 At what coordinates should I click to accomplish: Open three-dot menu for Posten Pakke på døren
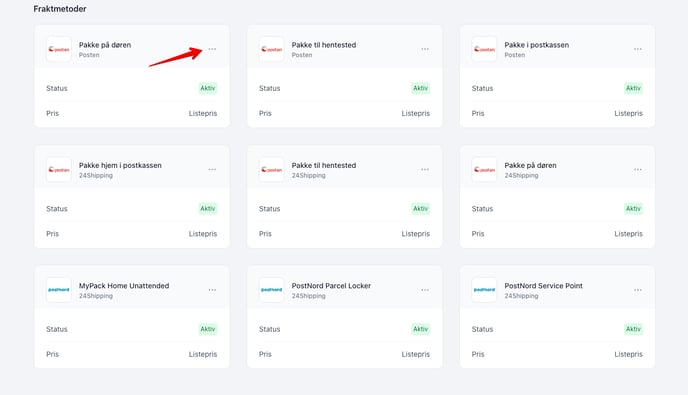point(212,49)
